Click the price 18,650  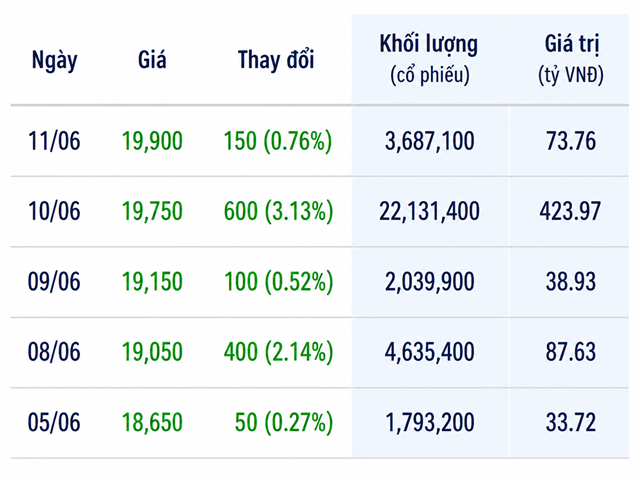click(x=152, y=422)
